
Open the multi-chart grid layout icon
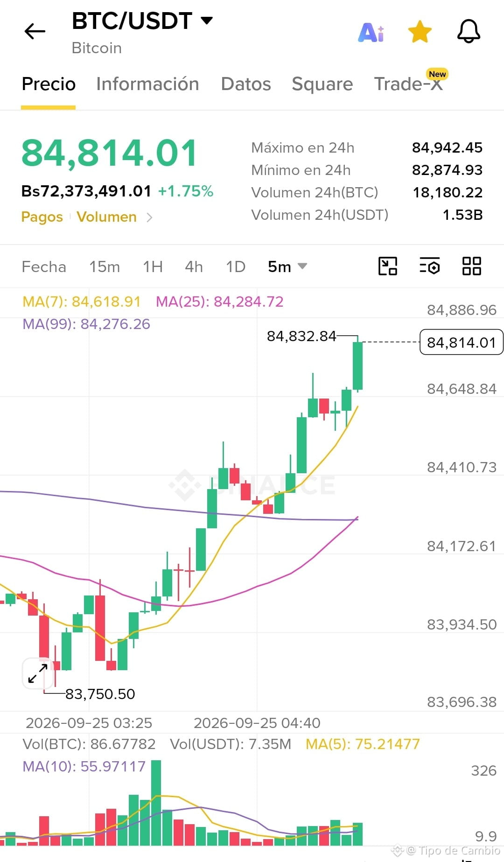click(x=471, y=266)
